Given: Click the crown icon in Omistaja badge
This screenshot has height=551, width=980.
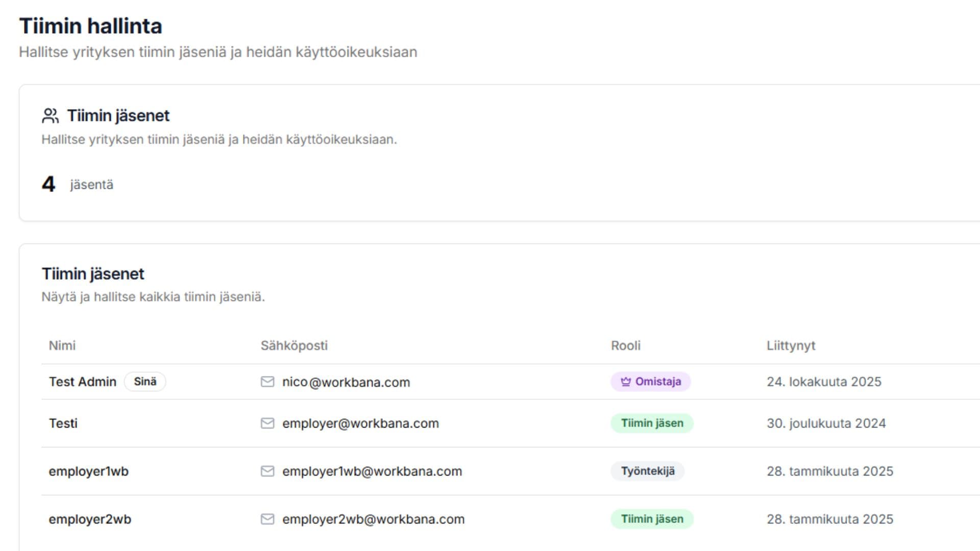Looking at the screenshot, I should click(x=626, y=382).
